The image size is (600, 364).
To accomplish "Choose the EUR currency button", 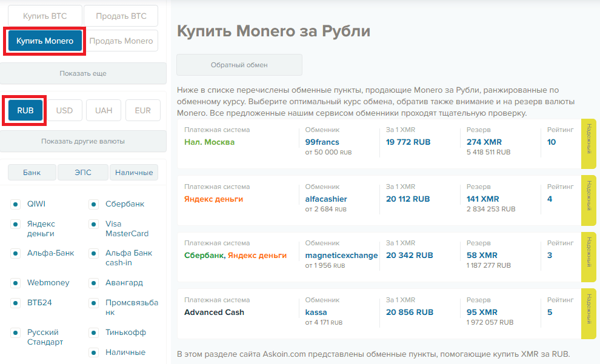I will point(143,110).
